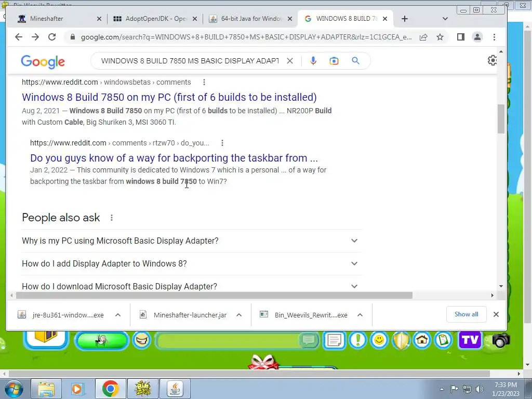Viewport: 532px width, 399px height.
Task: Clear the Google search box with X
Action: click(290, 61)
